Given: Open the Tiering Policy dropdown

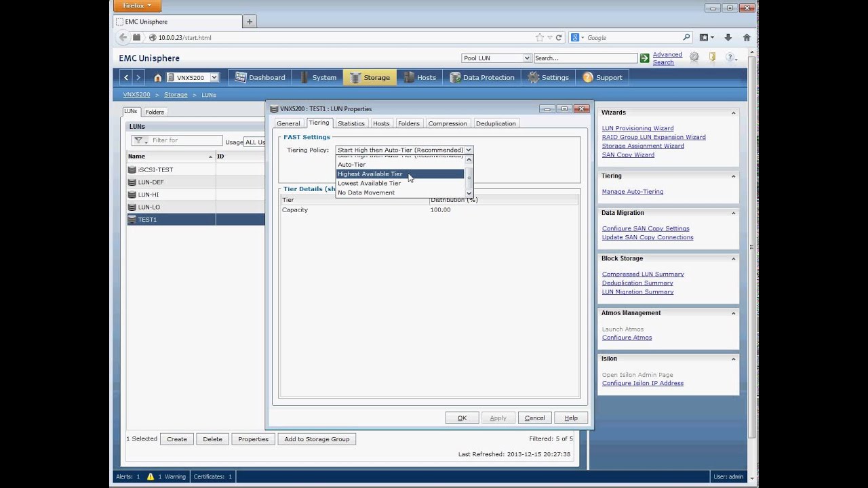Looking at the screenshot, I should pos(404,150).
